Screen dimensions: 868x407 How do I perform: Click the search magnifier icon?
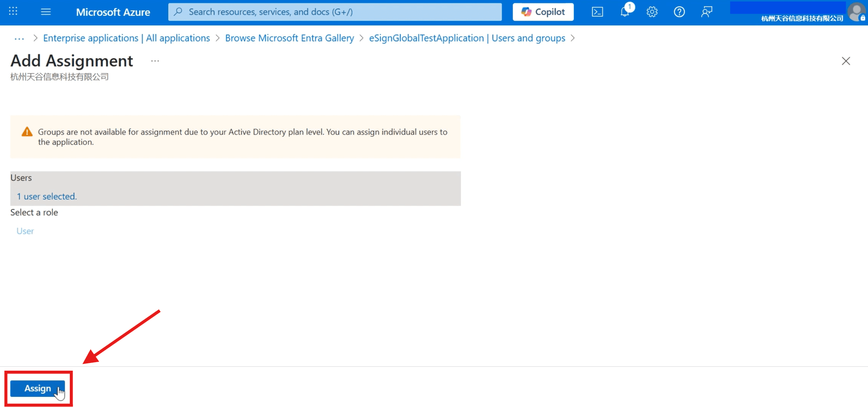click(178, 12)
